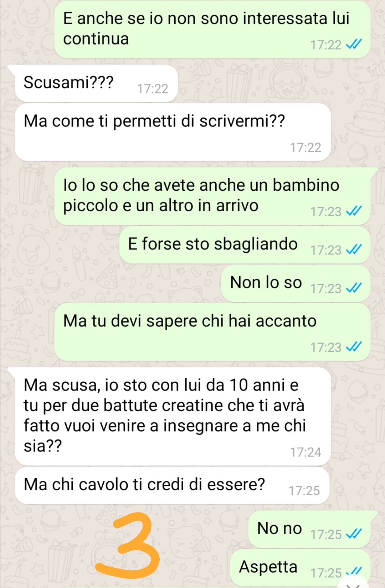
Task: Select the 'Non lo so' message bubble
Action: (296, 284)
